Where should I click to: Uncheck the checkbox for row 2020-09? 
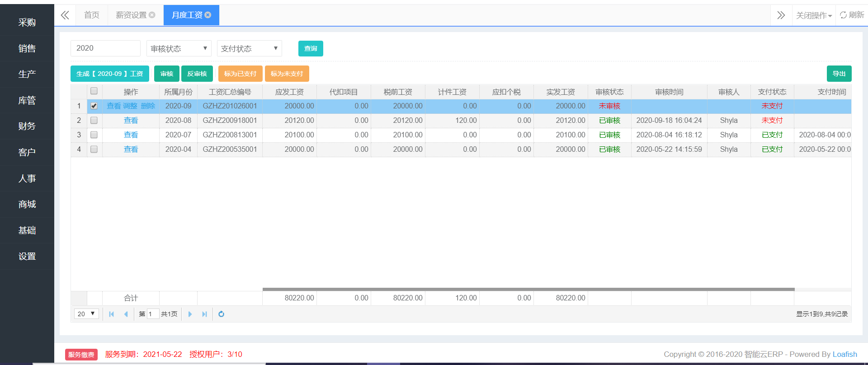point(94,106)
